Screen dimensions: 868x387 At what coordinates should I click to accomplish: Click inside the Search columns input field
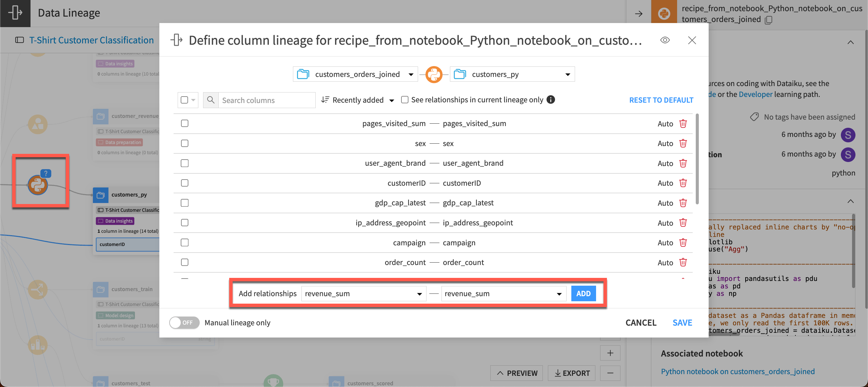point(266,100)
